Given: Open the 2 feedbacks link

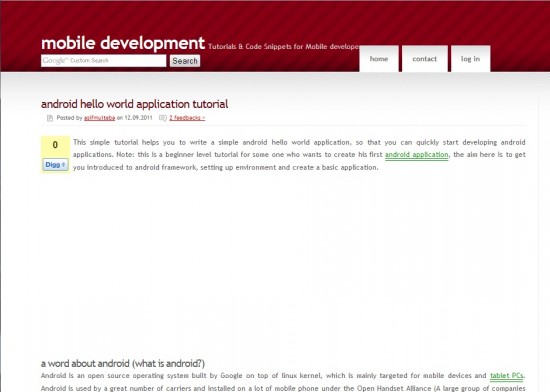Looking at the screenshot, I should point(187,118).
